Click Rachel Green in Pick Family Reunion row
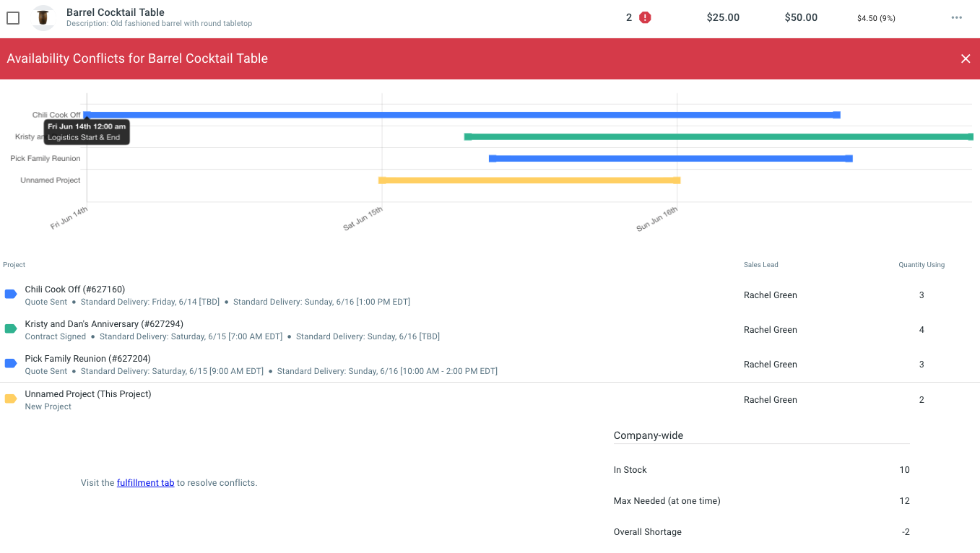 coord(771,365)
